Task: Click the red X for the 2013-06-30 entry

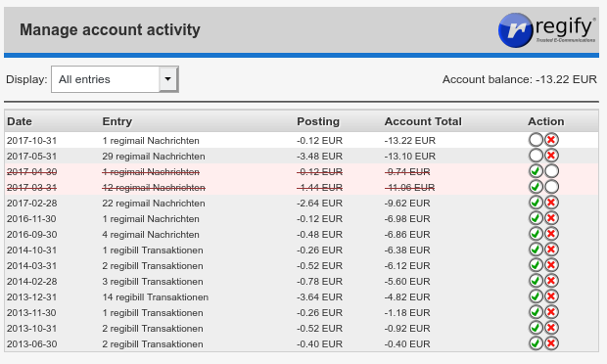Action: pyautogui.click(x=551, y=343)
